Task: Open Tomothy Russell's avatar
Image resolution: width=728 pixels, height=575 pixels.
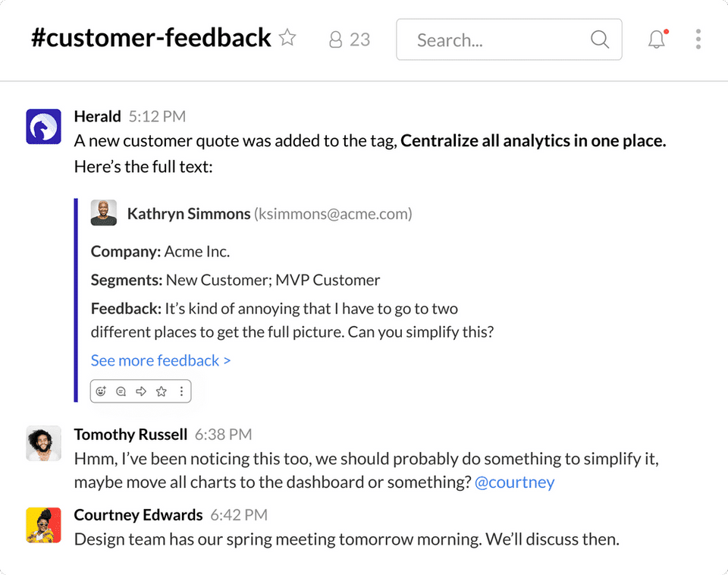Action: pyautogui.click(x=44, y=444)
